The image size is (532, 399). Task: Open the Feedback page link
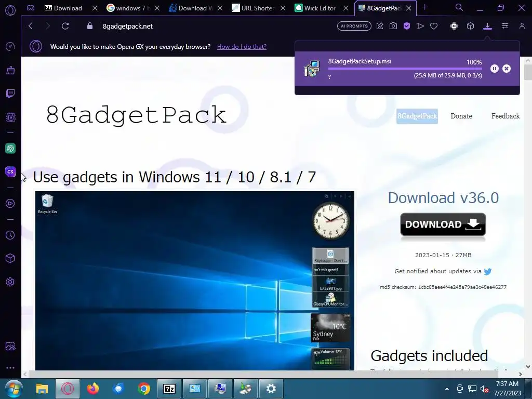[x=505, y=116]
